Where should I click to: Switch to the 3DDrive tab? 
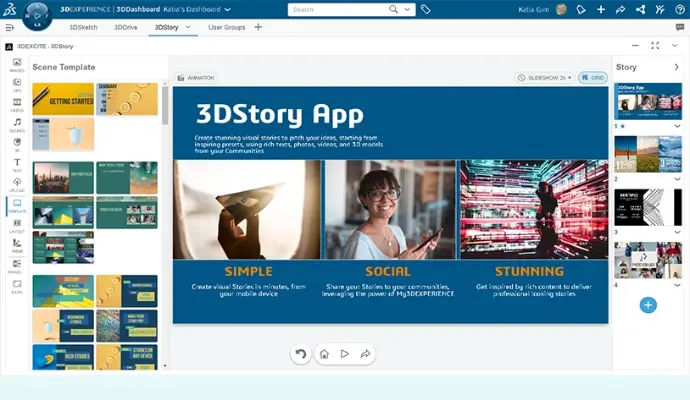[x=126, y=27]
